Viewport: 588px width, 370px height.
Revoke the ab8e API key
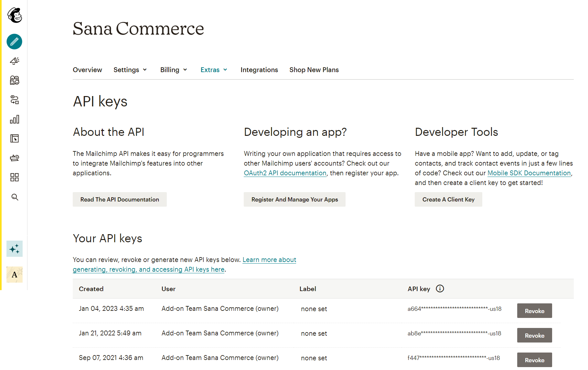click(534, 335)
